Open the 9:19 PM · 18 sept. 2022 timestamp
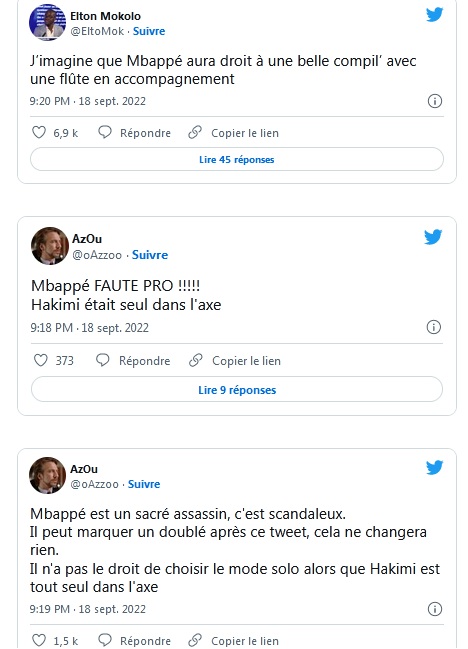Viewport: 468px width, 649px height. click(87, 609)
